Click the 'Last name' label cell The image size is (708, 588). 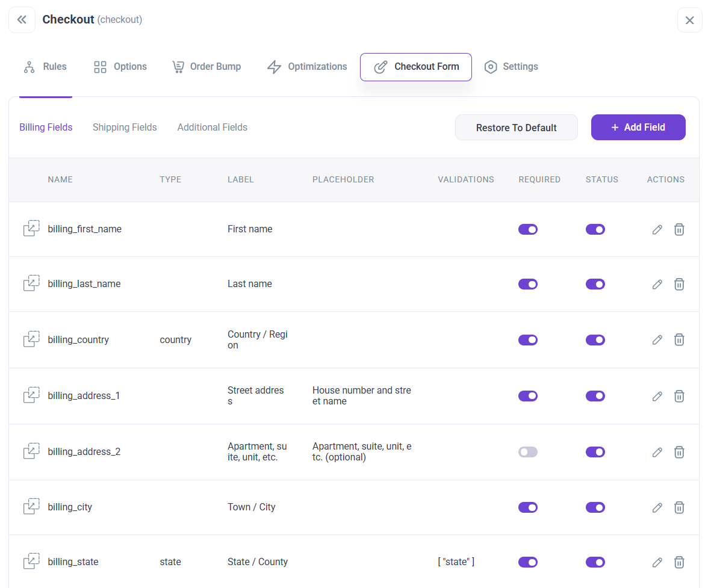pos(250,284)
